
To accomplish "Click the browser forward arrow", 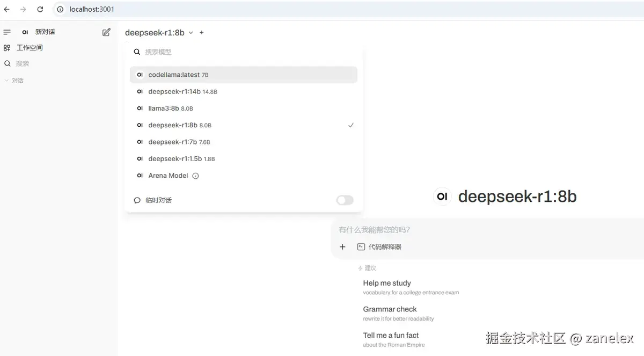I will click(x=23, y=9).
